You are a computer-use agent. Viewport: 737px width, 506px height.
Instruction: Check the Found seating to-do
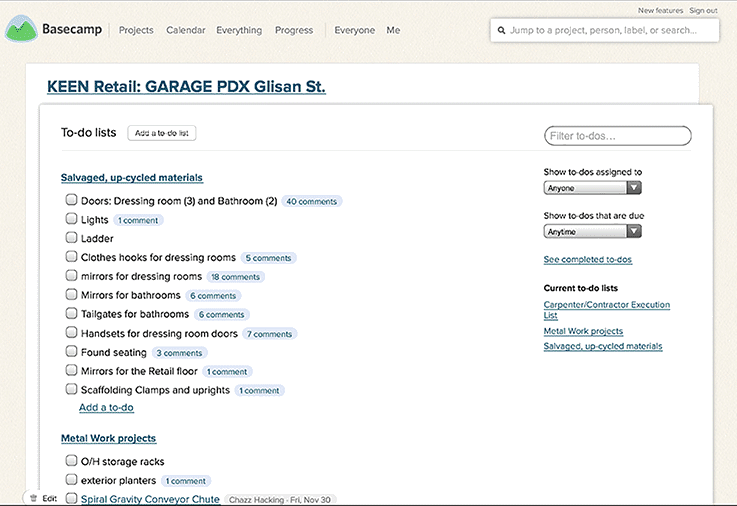click(71, 351)
